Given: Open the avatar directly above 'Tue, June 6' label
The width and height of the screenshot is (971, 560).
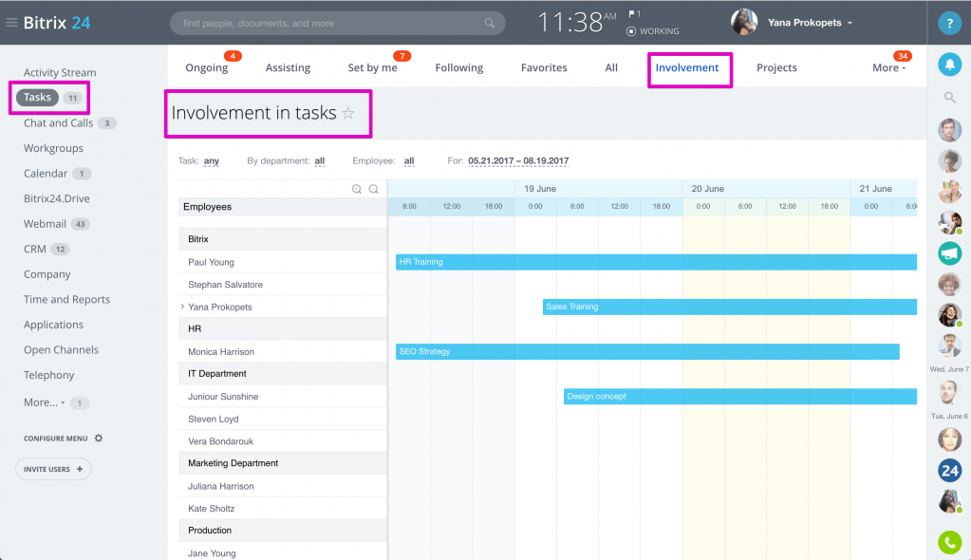Looking at the screenshot, I should (x=949, y=393).
